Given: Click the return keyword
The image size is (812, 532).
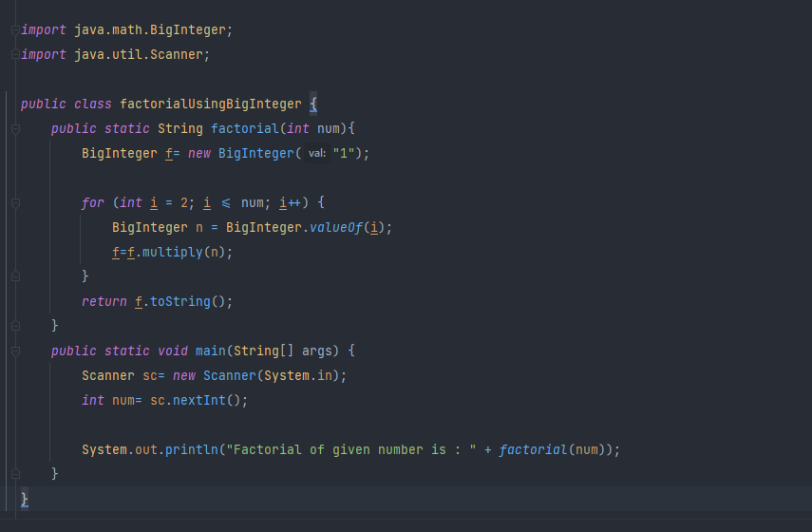Looking at the screenshot, I should [104, 301].
